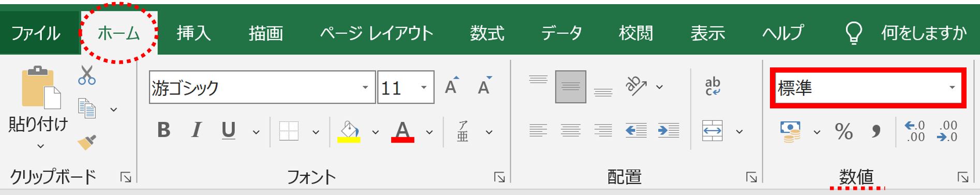
Task: Switch to the データ tab
Action: [x=561, y=33]
